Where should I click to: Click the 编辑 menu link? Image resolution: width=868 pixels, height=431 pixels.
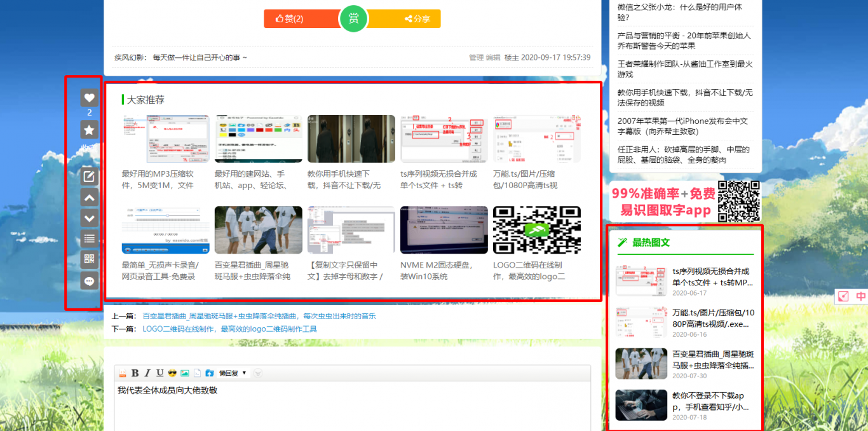[x=493, y=58]
